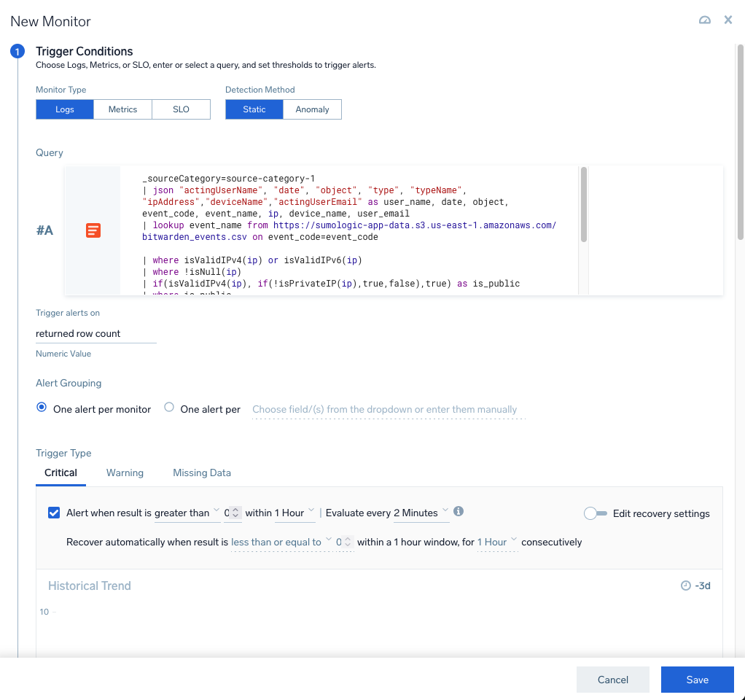
Task: Select Metrics monitor type
Action: tap(122, 109)
